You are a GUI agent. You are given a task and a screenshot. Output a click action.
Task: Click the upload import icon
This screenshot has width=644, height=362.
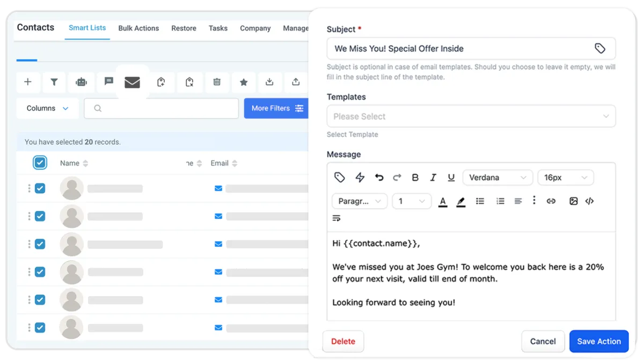click(296, 82)
